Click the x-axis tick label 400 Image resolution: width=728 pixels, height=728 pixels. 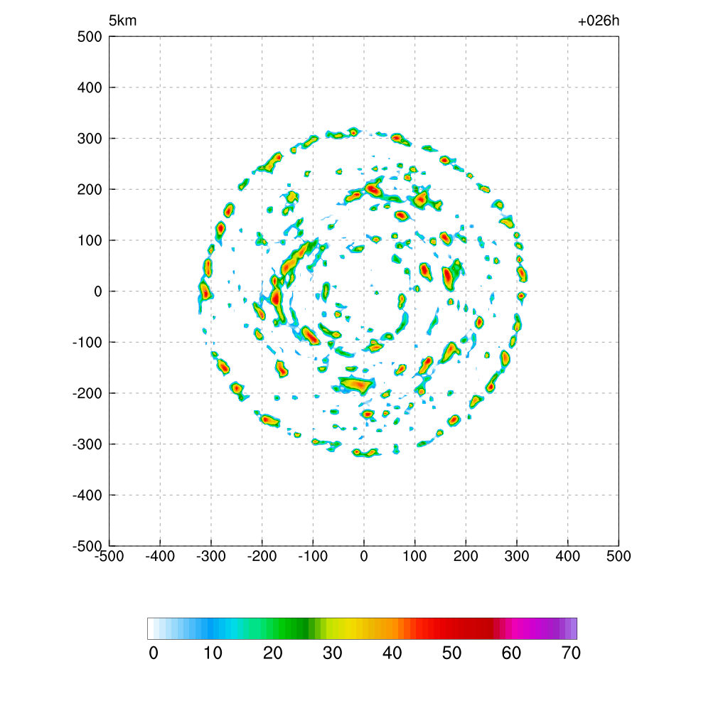pyautogui.click(x=568, y=556)
